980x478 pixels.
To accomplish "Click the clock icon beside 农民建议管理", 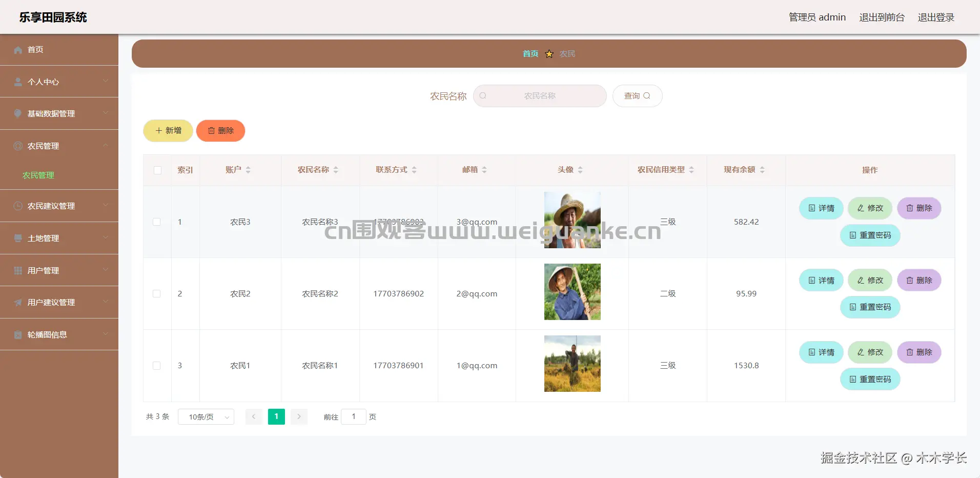I will click(x=18, y=206).
